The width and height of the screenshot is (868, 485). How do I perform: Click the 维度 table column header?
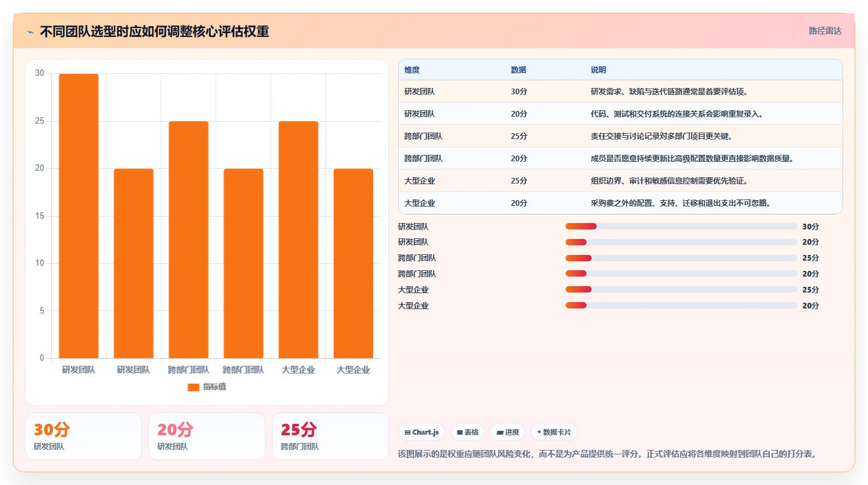pos(412,70)
